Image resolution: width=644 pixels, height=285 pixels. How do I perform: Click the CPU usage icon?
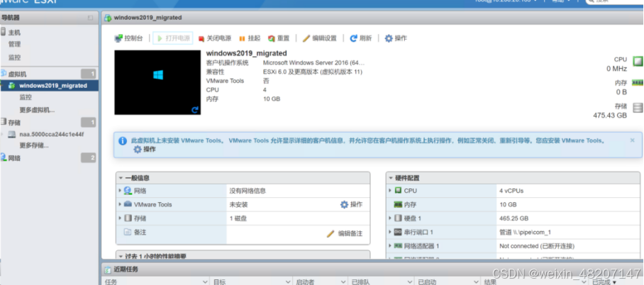[638, 62]
